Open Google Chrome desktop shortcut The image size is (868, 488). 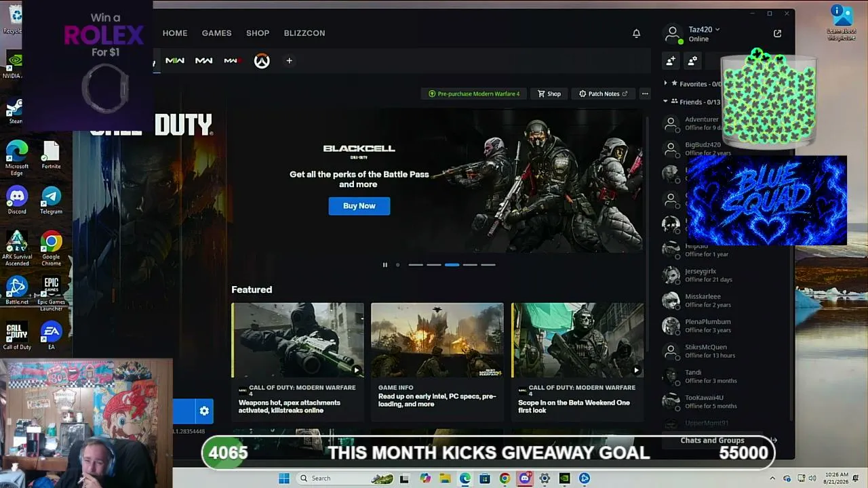(x=51, y=249)
